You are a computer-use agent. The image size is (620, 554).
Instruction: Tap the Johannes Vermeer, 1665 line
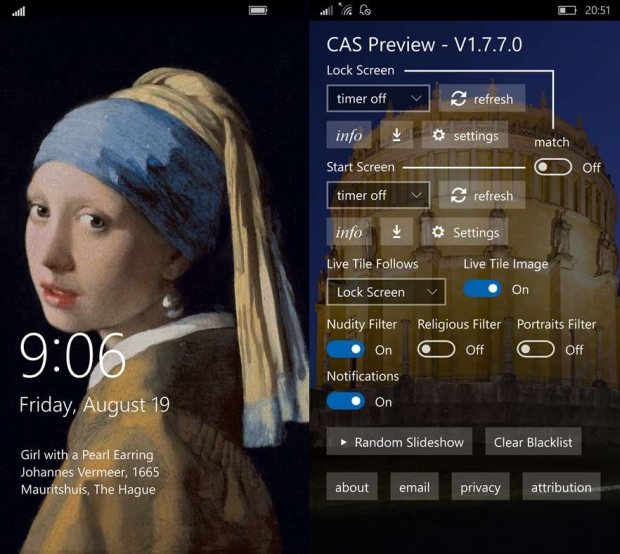tap(90, 472)
